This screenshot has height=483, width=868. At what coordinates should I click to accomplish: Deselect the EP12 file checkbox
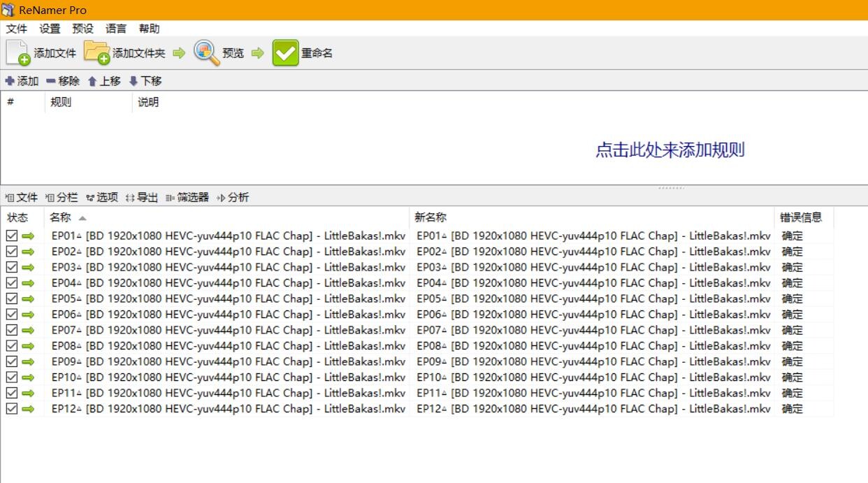12,409
